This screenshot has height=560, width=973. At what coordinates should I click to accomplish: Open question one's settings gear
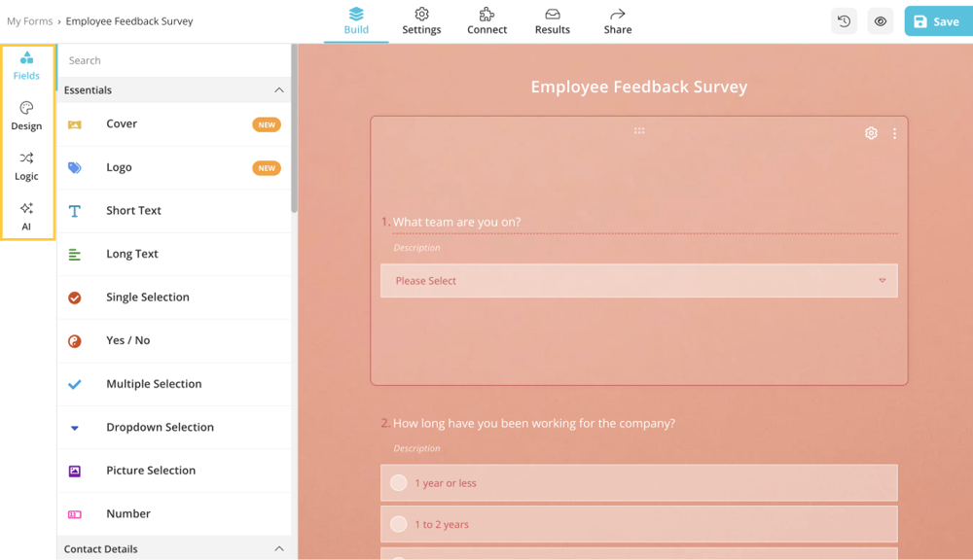pyautogui.click(x=871, y=132)
